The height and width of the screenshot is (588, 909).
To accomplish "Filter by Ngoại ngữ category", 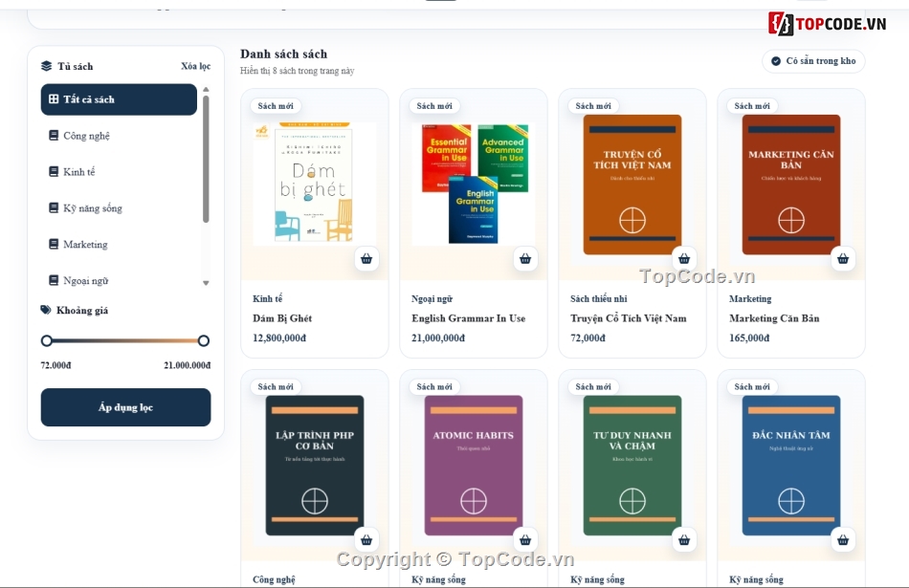I will pyautogui.click(x=119, y=280).
